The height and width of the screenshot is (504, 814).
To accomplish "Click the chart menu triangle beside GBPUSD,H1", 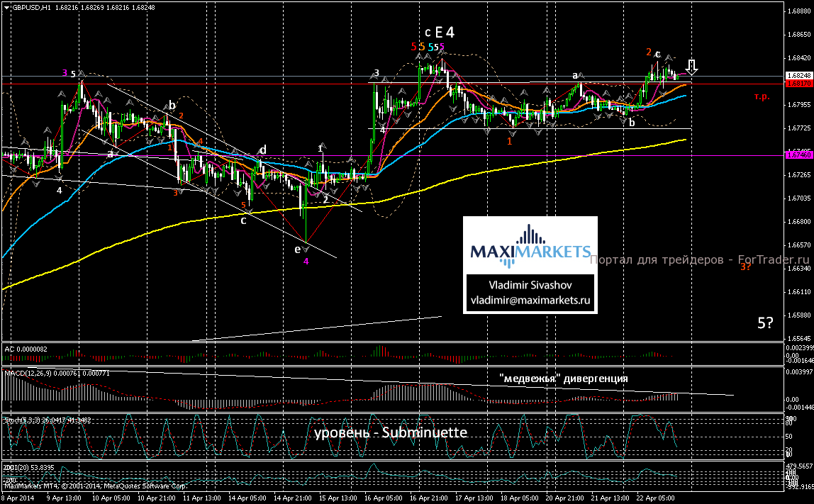I will 6,8.
